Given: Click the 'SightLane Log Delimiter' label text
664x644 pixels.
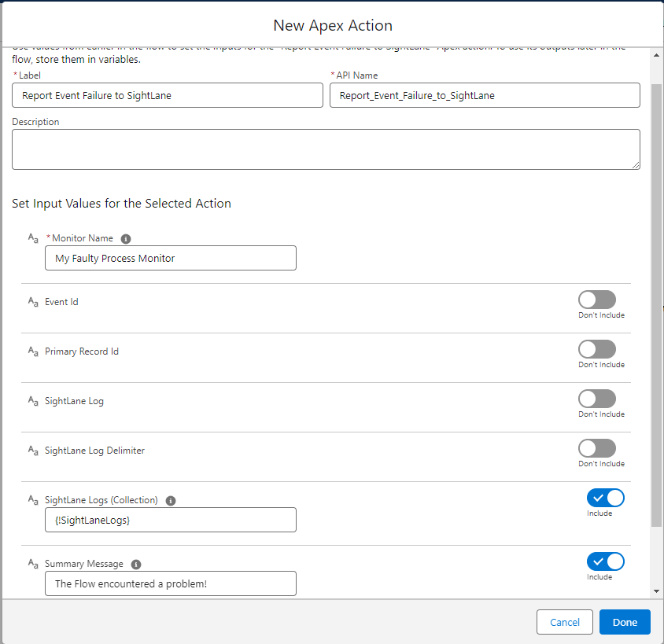Looking at the screenshot, I should [95, 451].
